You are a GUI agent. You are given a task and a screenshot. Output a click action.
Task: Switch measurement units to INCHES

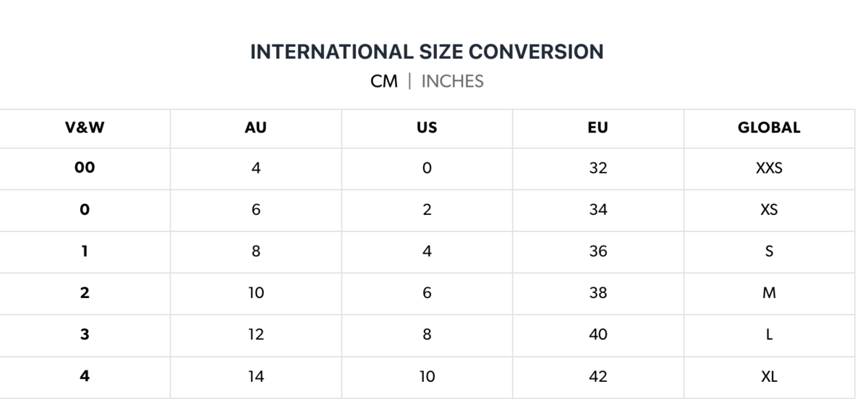(452, 82)
